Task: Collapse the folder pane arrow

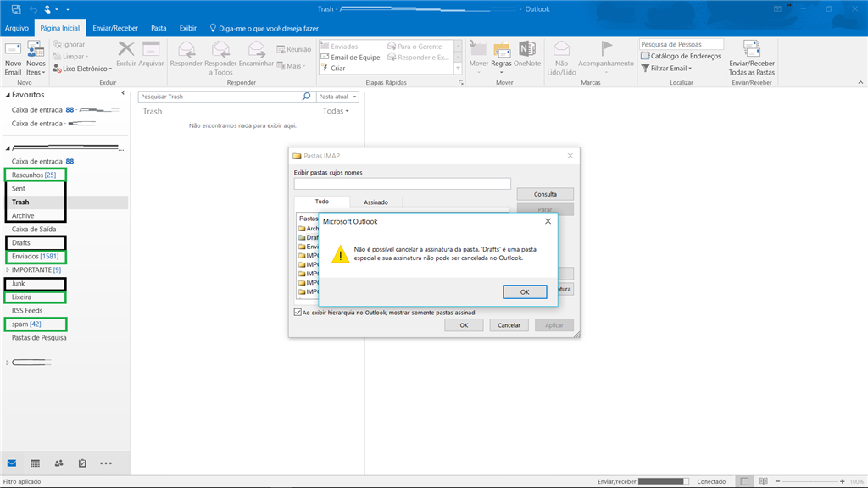Action: (x=123, y=93)
